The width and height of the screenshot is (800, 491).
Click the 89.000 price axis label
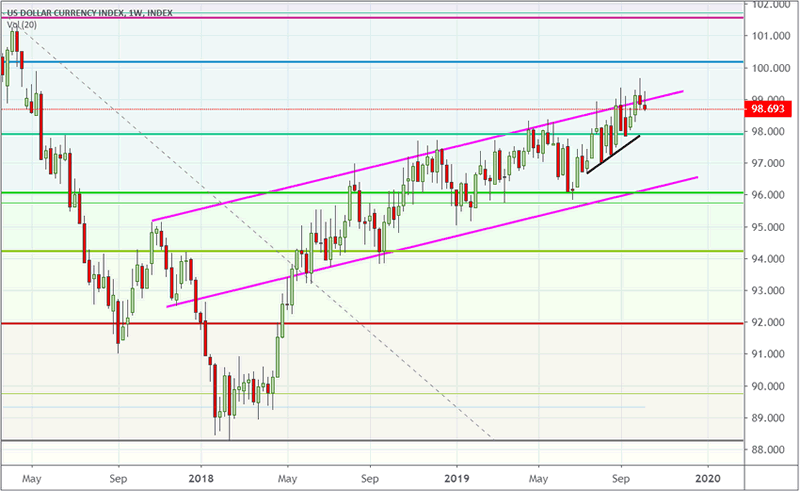tap(768, 418)
